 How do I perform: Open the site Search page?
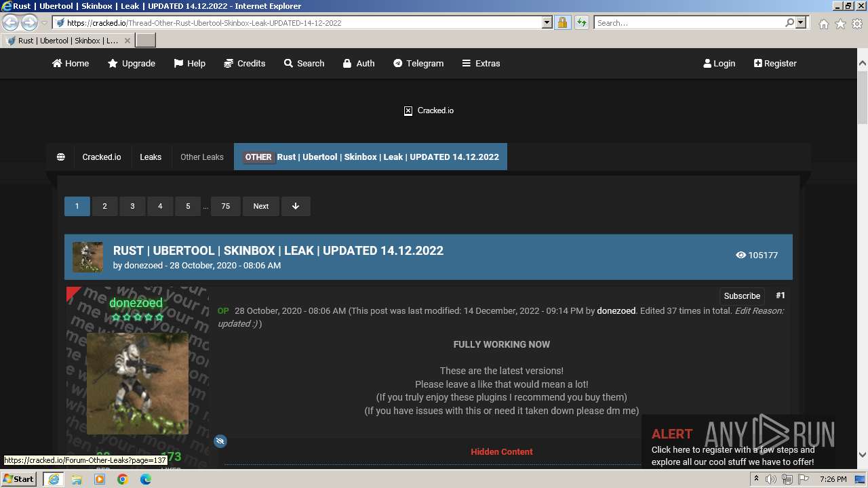[304, 63]
